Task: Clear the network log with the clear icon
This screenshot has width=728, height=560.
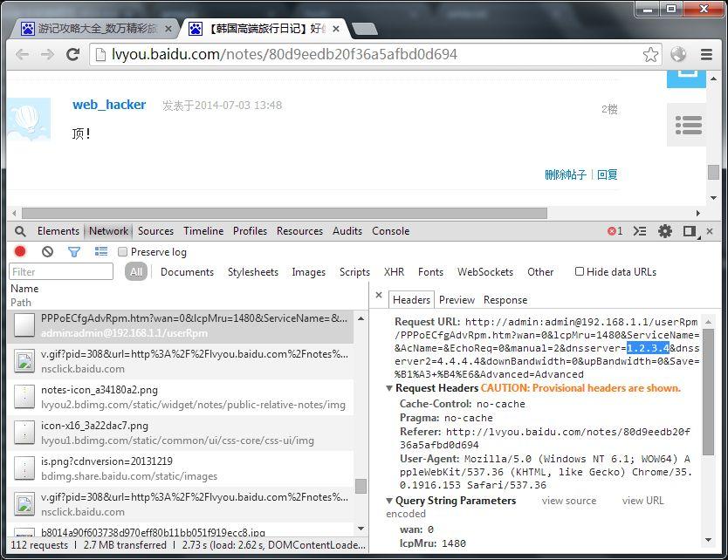Action: click(47, 251)
